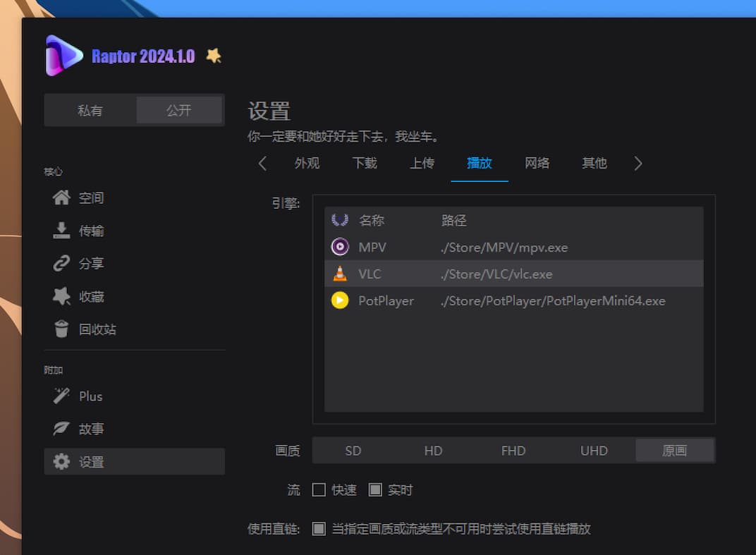Switch to the 外观 tab
Image resolution: width=756 pixels, height=555 pixels.
click(x=307, y=164)
